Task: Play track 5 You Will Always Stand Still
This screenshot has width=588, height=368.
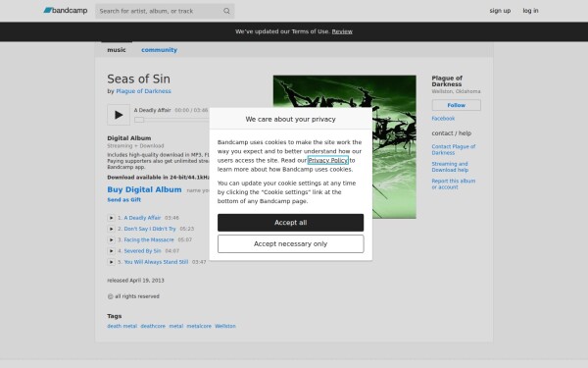Action: 111,262
